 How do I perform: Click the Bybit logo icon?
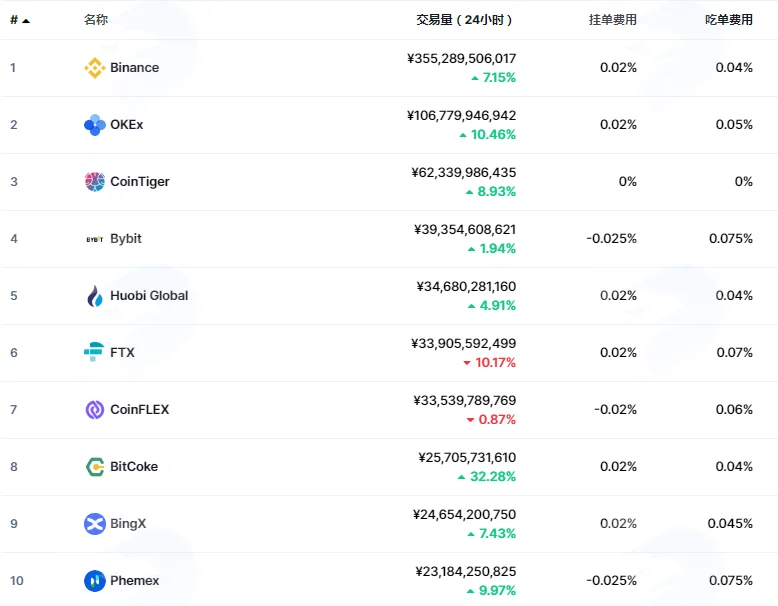coord(94,239)
